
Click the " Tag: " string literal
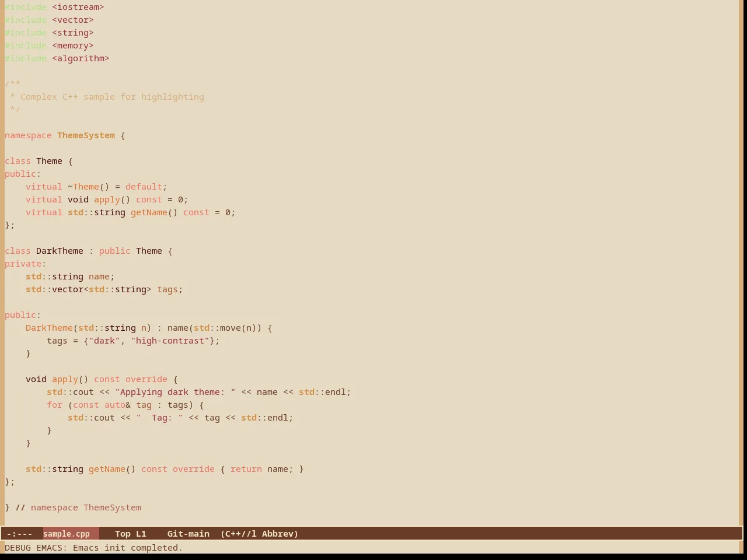[159, 418]
